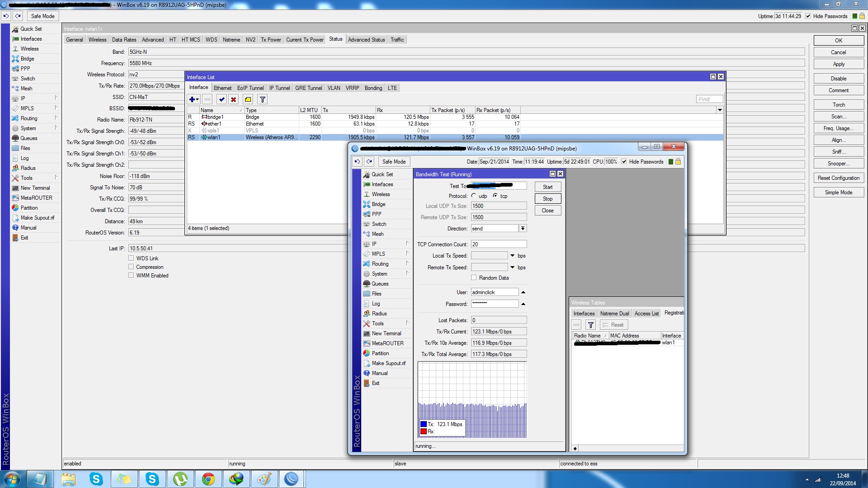Click the blue checkmark enable icon
Screen dimensions: 868x488
(222, 99)
